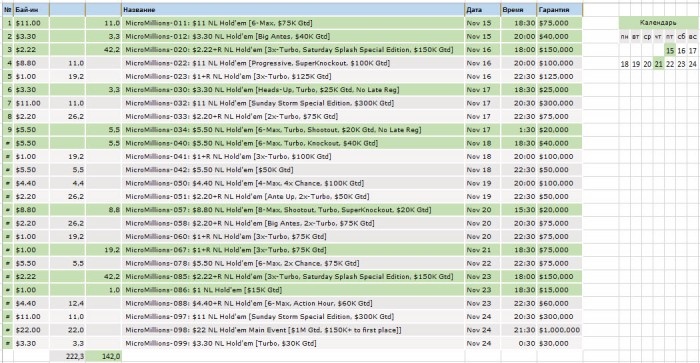Select the MicroMillions-012 Big Antes name cell

point(293,36)
